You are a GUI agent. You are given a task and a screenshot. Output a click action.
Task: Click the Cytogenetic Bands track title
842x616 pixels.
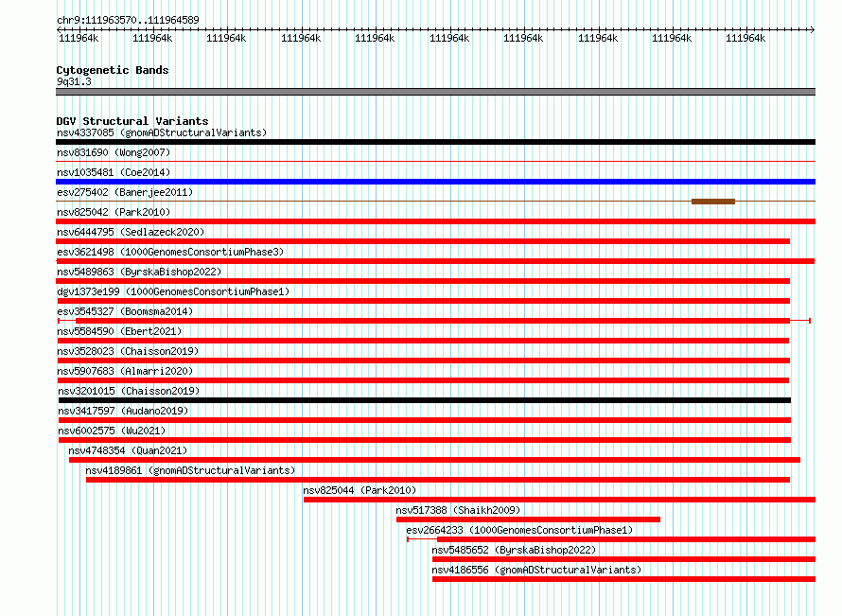tap(113, 70)
